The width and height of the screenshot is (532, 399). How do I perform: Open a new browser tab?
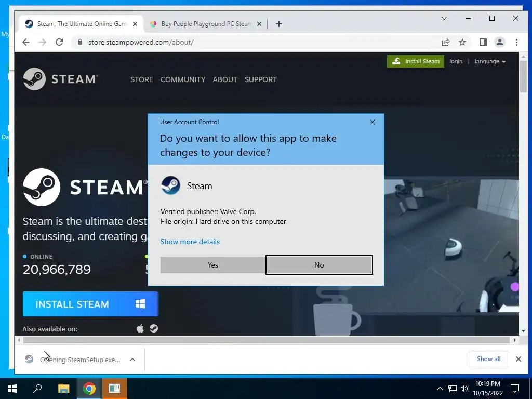click(x=279, y=24)
